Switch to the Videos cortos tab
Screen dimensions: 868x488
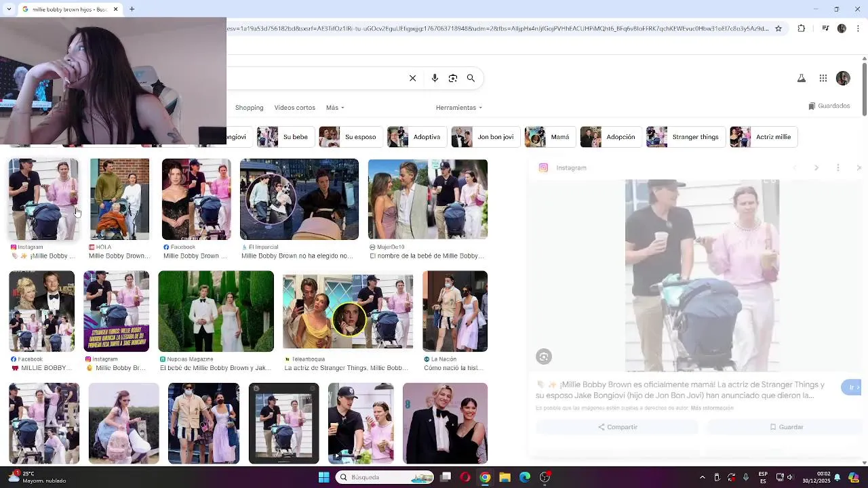click(294, 108)
